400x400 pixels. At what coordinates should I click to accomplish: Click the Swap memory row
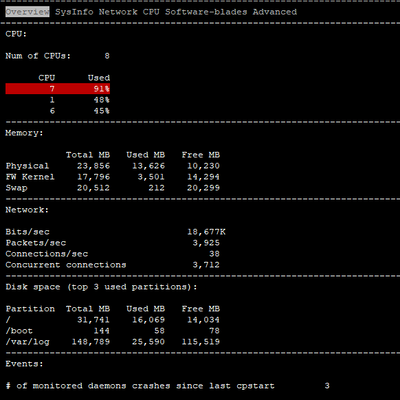point(113,188)
